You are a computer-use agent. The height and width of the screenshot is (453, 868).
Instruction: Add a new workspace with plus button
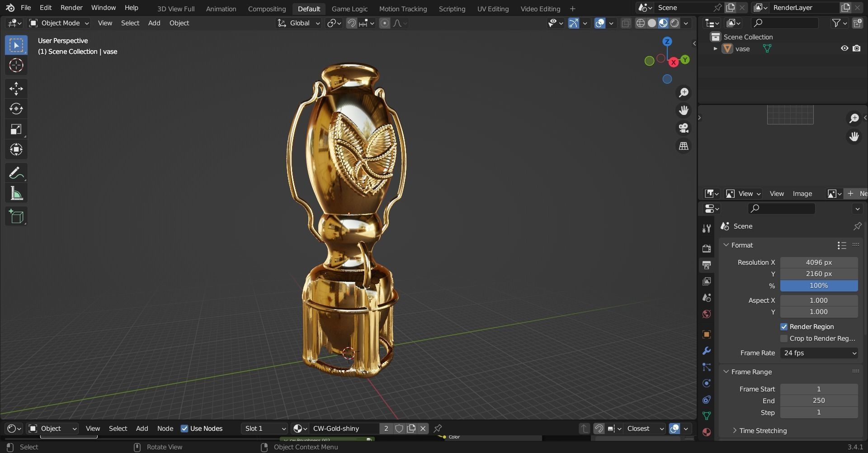click(573, 9)
